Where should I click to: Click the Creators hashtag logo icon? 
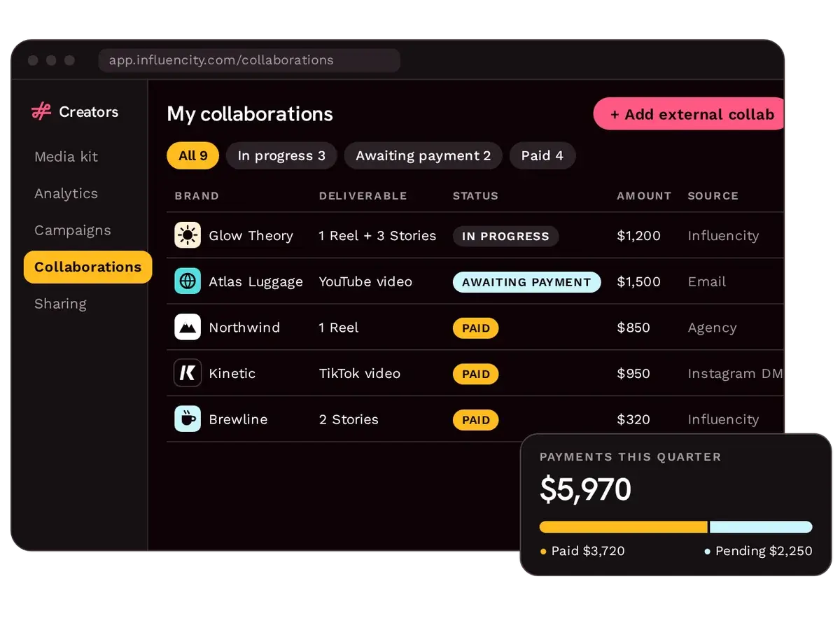(41, 111)
